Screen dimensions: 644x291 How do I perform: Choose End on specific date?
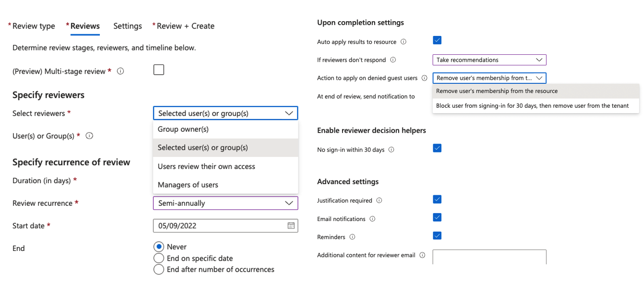[x=159, y=258]
